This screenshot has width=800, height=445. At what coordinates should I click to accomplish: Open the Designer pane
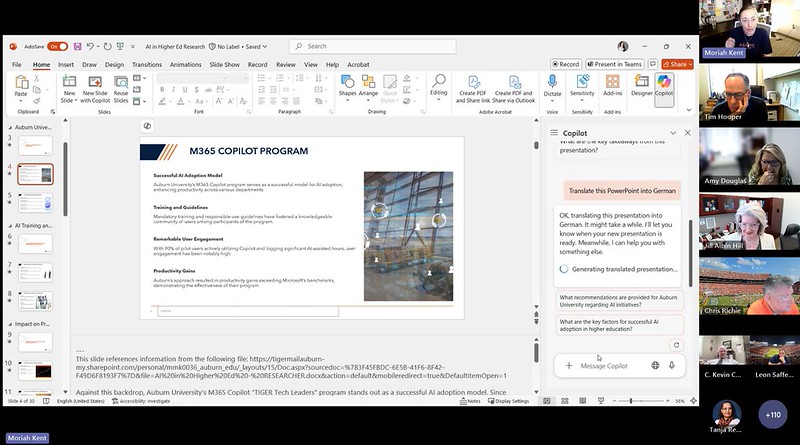coord(641,86)
